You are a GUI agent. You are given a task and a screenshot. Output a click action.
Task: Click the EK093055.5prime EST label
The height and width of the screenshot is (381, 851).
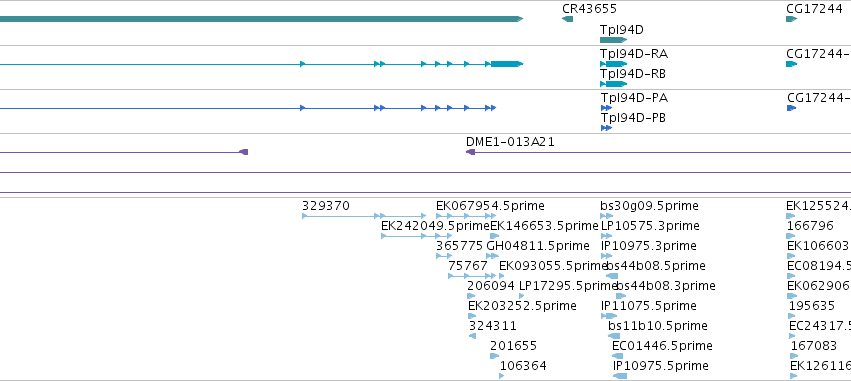point(552,265)
